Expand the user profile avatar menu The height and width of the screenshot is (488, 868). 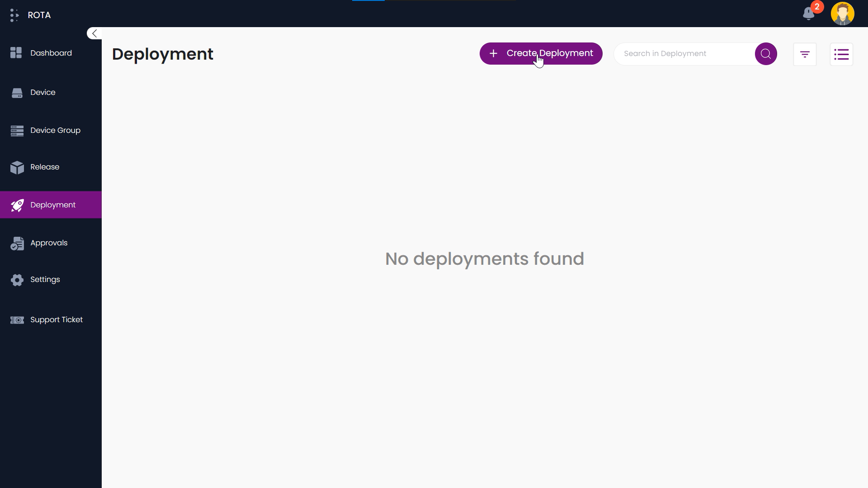tap(843, 14)
